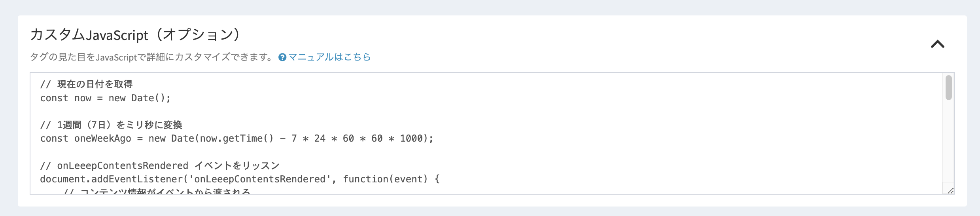Click the '// 現在の日付を取得' comment line
The height and width of the screenshot is (216, 980).
[87, 84]
